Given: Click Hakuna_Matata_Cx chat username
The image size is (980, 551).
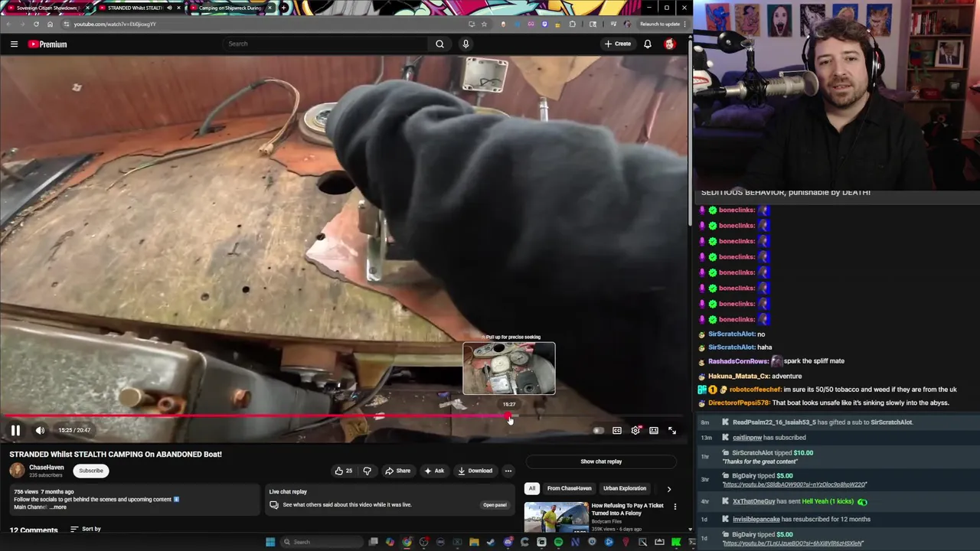Looking at the screenshot, I should click(739, 376).
